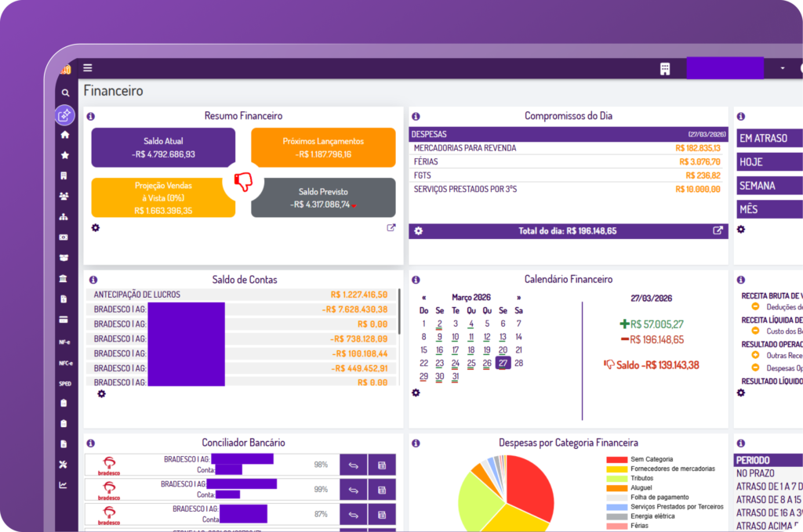Select day 20 in the calendar

pyautogui.click(x=503, y=350)
